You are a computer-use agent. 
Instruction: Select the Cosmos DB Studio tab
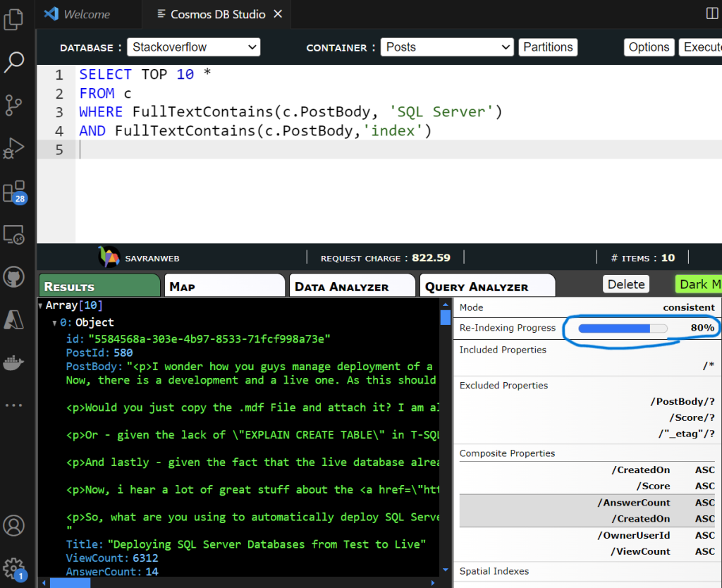217,14
